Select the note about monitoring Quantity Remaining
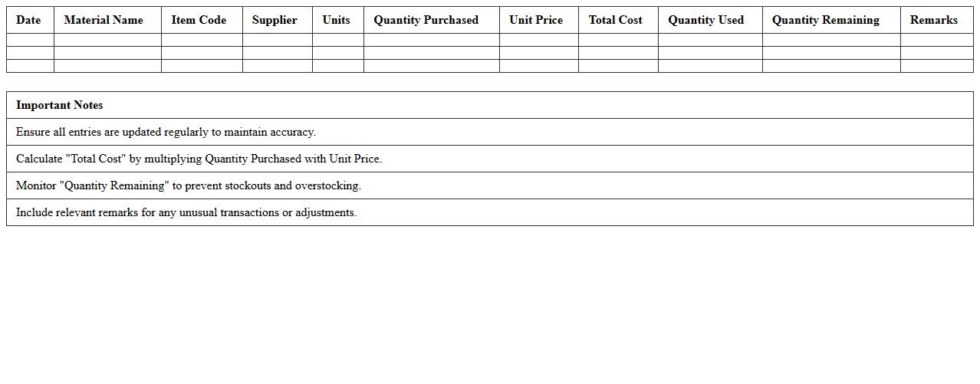 pos(188,185)
